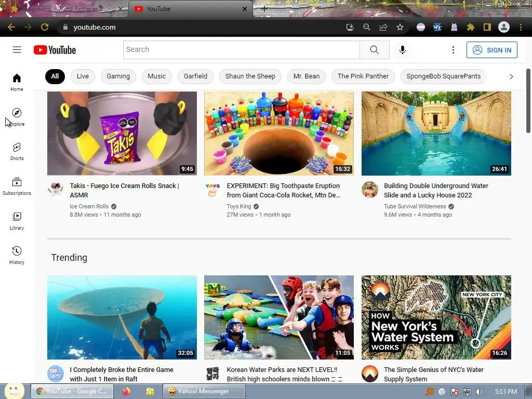The image size is (532, 399).
Task: Open I Completely Broke the Entire Game title
Action: (122, 374)
